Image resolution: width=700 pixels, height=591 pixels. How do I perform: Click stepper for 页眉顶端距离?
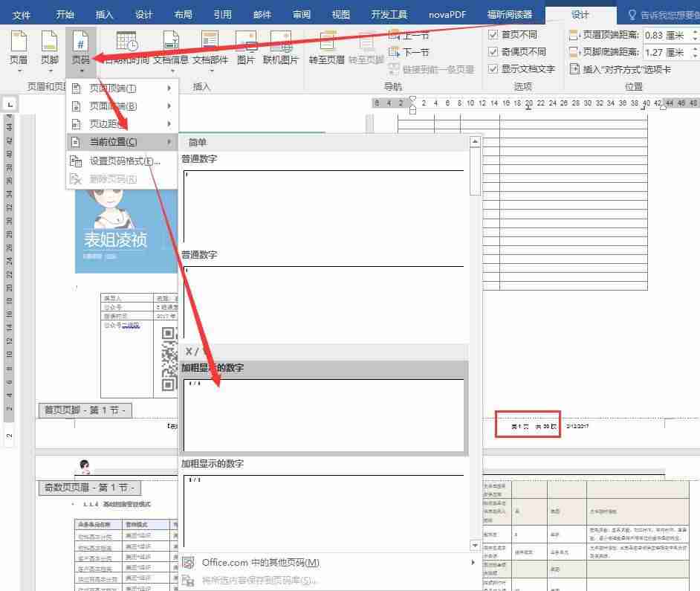[696, 35]
